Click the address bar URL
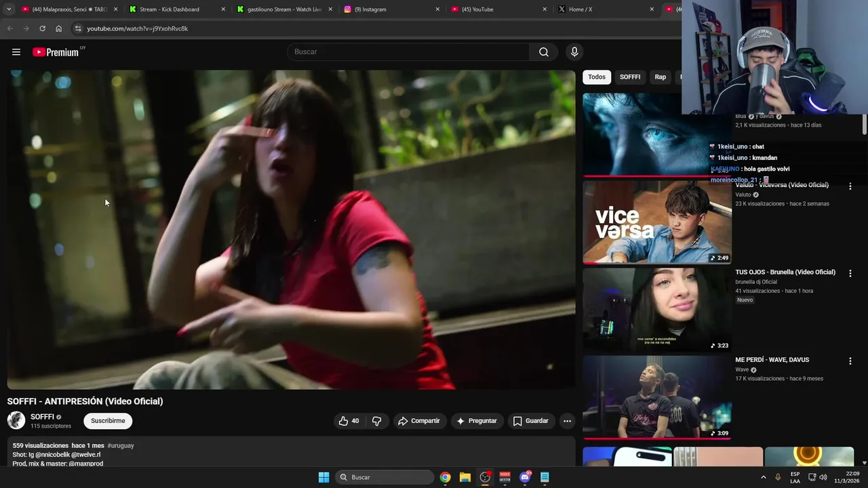868x488 pixels. point(138,28)
